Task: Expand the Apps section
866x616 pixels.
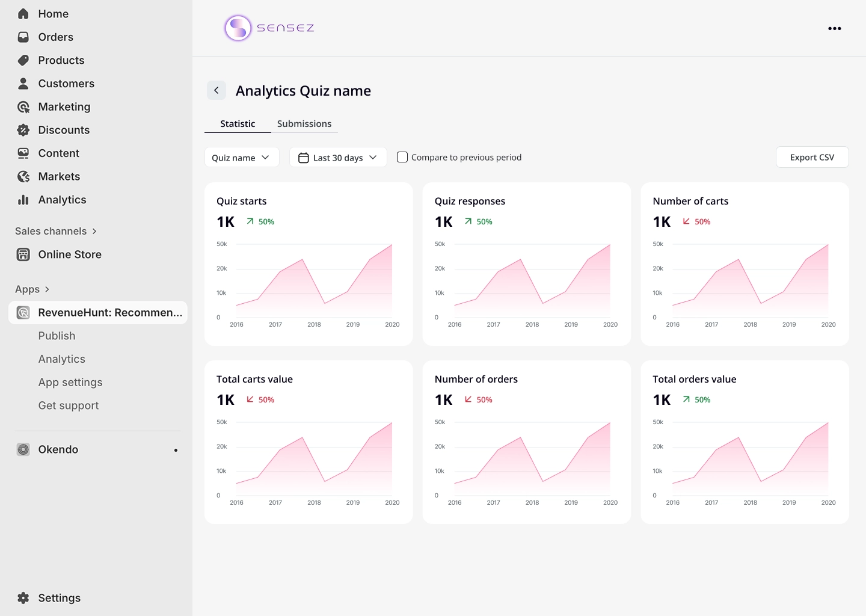Action: pyautogui.click(x=32, y=289)
